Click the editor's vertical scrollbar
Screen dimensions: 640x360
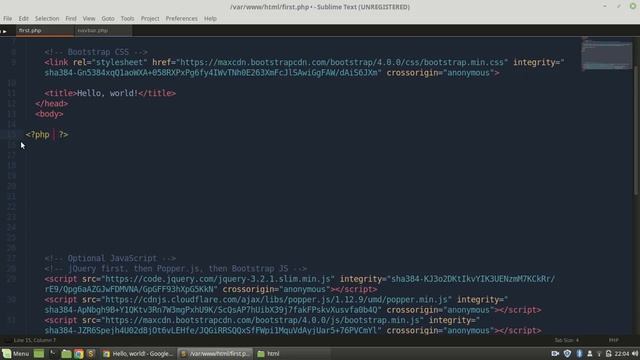tap(636, 131)
